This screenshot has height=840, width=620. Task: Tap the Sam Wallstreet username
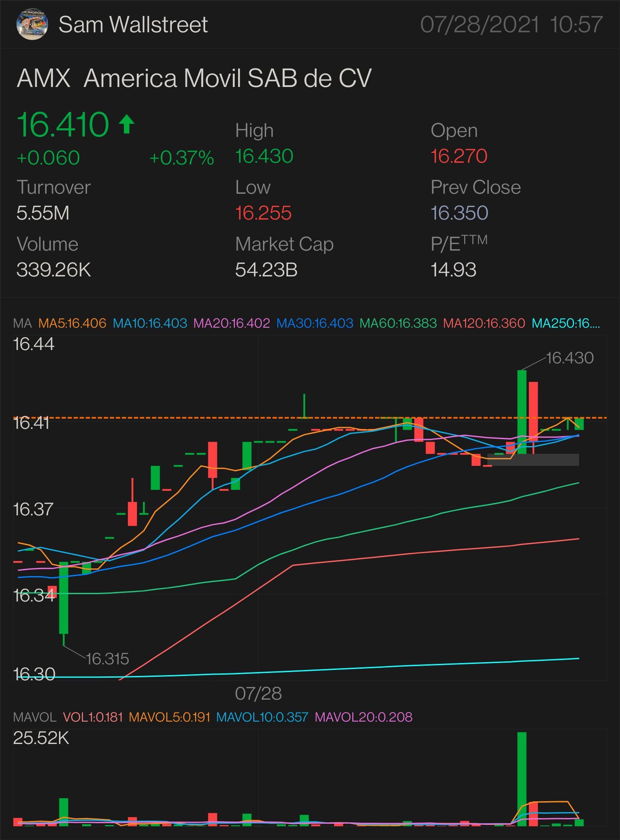pyautogui.click(x=133, y=25)
